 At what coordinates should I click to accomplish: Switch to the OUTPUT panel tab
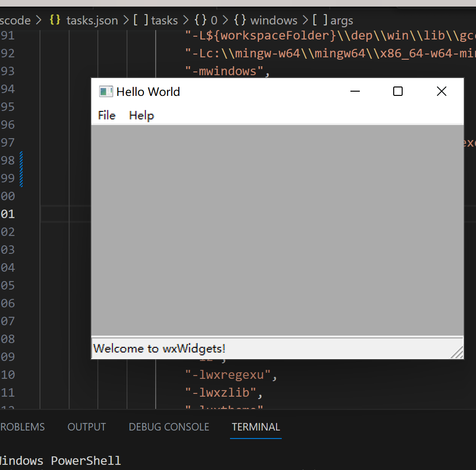pyautogui.click(x=87, y=427)
